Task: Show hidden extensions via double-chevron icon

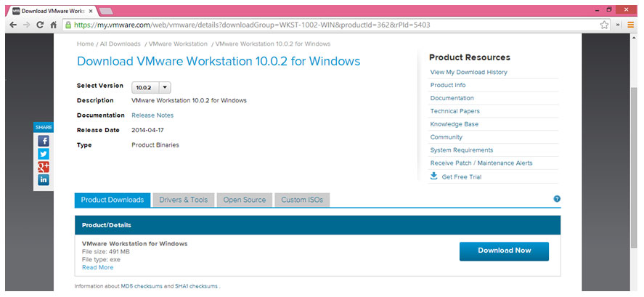Action: 618,25
